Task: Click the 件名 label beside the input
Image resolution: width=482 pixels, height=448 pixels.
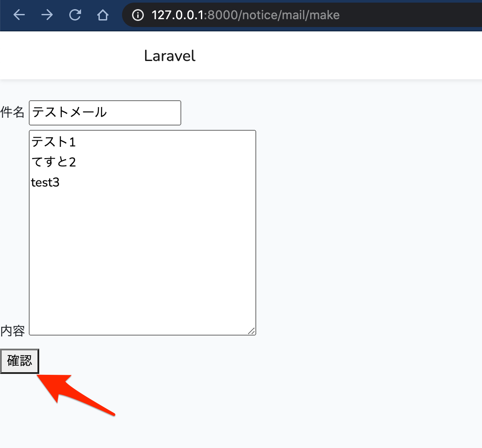Action: (13, 112)
